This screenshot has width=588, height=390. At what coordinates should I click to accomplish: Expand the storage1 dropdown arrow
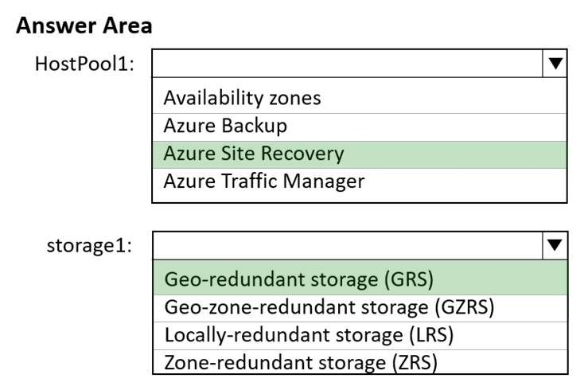(x=555, y=245)
